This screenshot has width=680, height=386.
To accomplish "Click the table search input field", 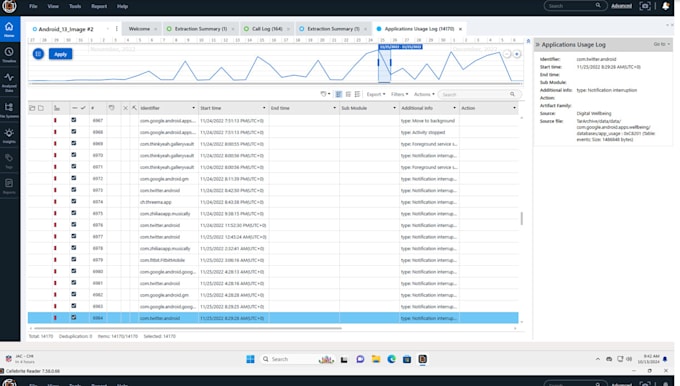I will point(475,94).
